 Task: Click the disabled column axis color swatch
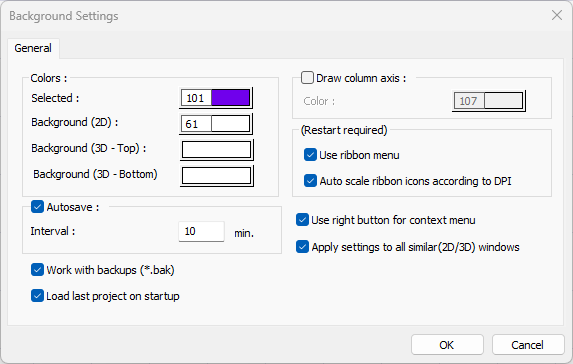504,101
